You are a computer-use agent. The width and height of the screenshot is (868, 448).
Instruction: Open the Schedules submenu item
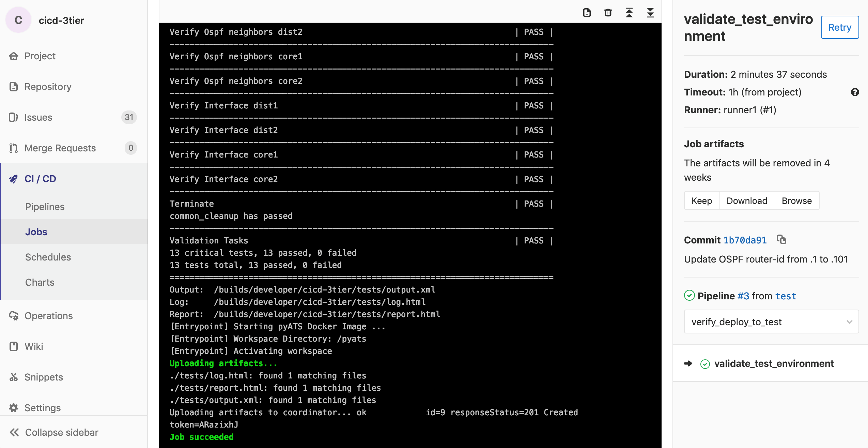coord(48,257)
